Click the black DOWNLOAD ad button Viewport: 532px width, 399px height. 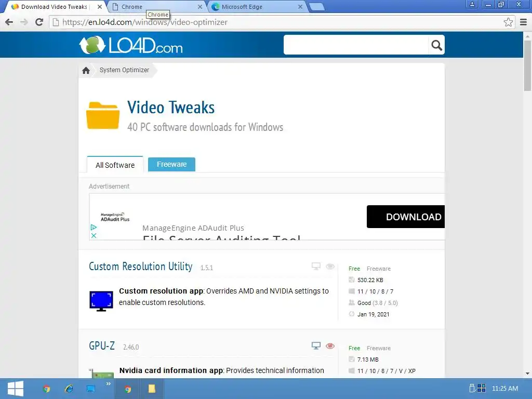(x=406, y=217)
